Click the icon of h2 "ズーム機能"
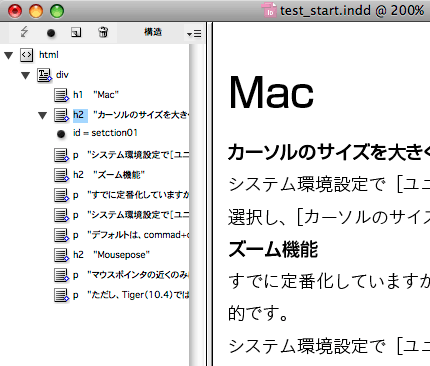 coord(61,175)
